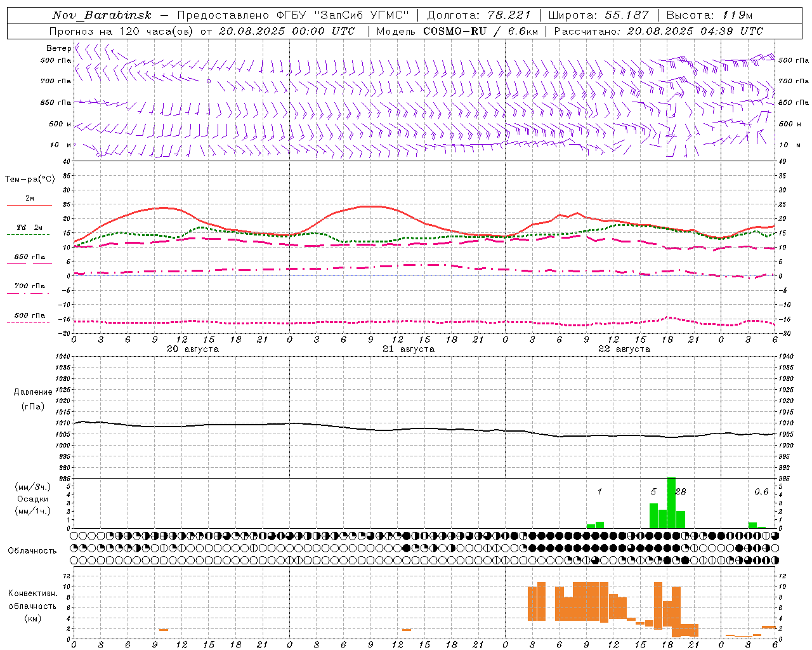Click the Ветер panel label
Screen dimensions: 812x650
point(58,48)
